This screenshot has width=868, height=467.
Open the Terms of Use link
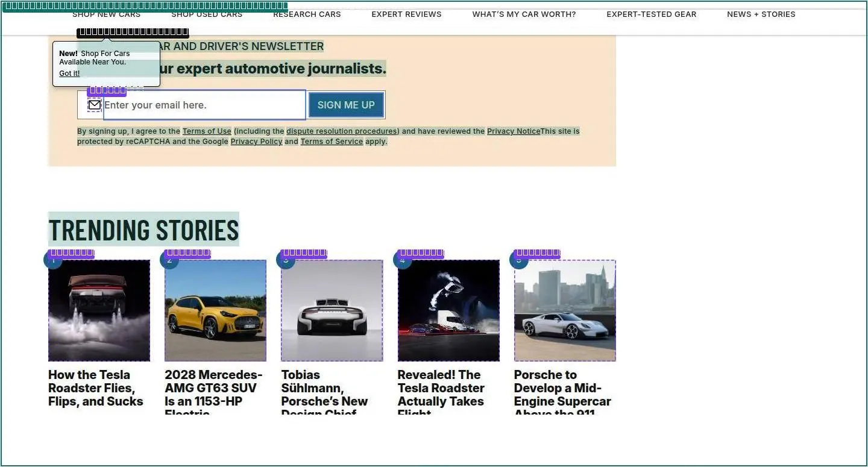coord(207,131)
